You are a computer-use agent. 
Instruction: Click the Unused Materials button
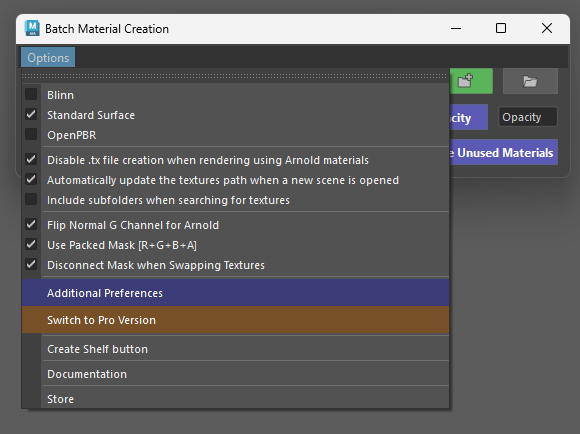504,152
